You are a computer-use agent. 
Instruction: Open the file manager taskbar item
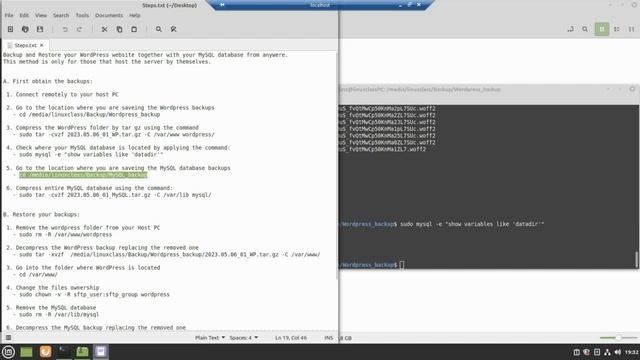point(82,351)
